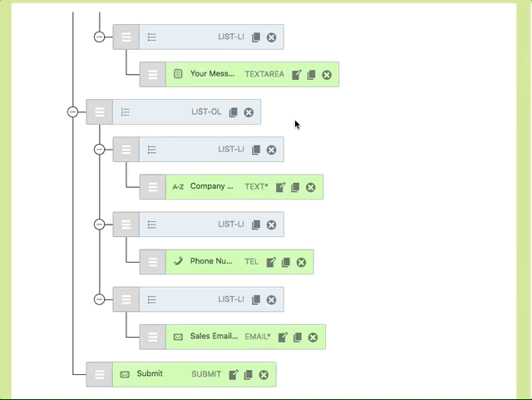Duplicate the LIST-OL element
Viewport: 532px width, 400px height.
tap(234, 112)
